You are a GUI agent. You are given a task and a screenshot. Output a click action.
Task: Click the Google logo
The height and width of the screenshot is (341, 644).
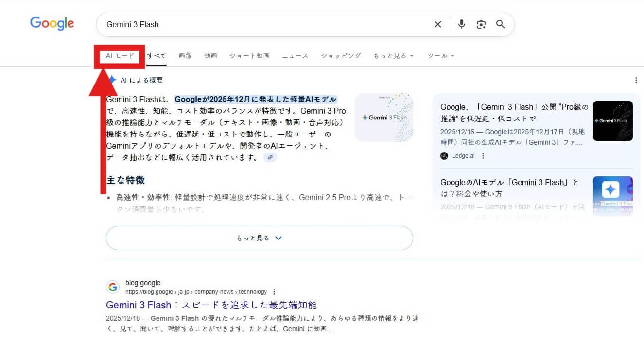pyautogui.click(x=52, y=23)
